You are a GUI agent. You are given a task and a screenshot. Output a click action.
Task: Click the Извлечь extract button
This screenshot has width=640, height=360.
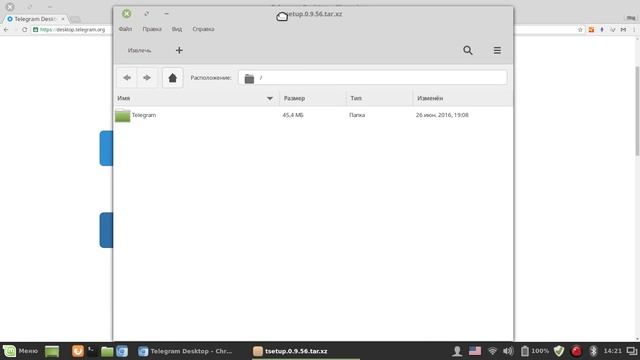(140, 50)
